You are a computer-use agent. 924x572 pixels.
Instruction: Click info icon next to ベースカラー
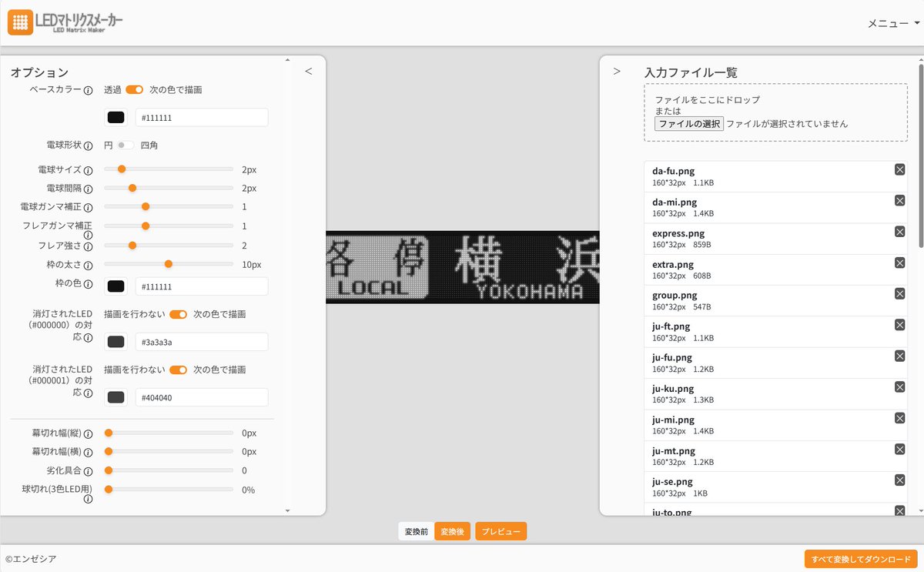click(88, 90)
